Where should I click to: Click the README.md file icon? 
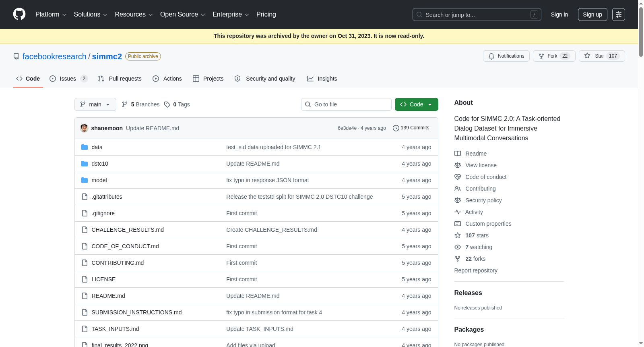click(85, 296)
